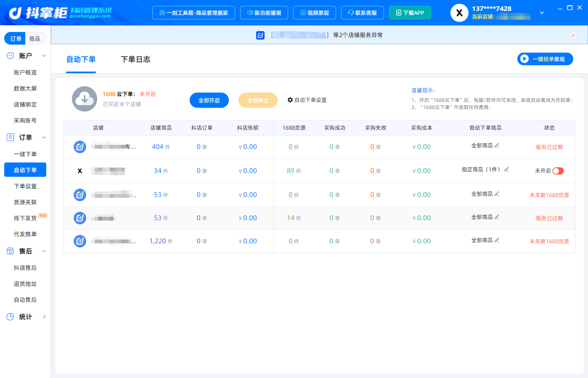
Task: Open 自动下单设置 gear settings
Action: point(307,100)
